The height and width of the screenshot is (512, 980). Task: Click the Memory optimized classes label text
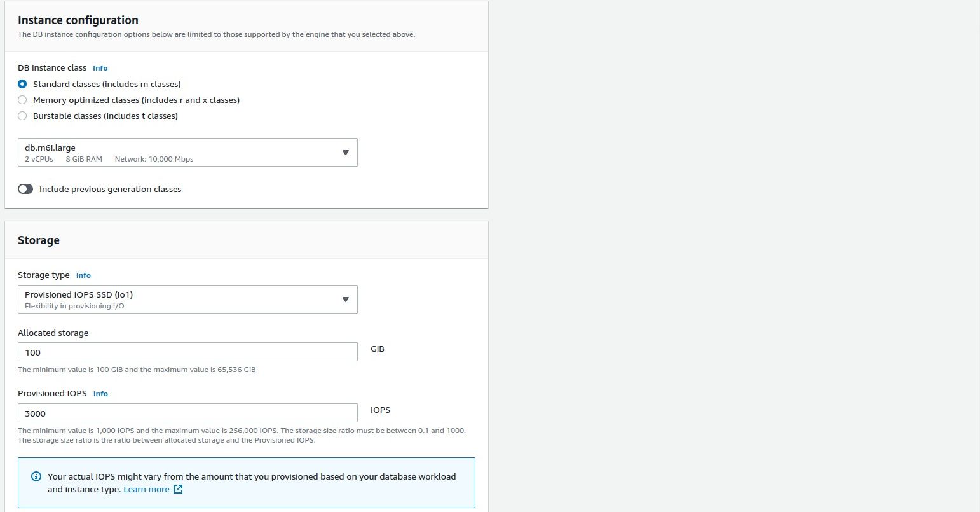(x=136, y=100)
